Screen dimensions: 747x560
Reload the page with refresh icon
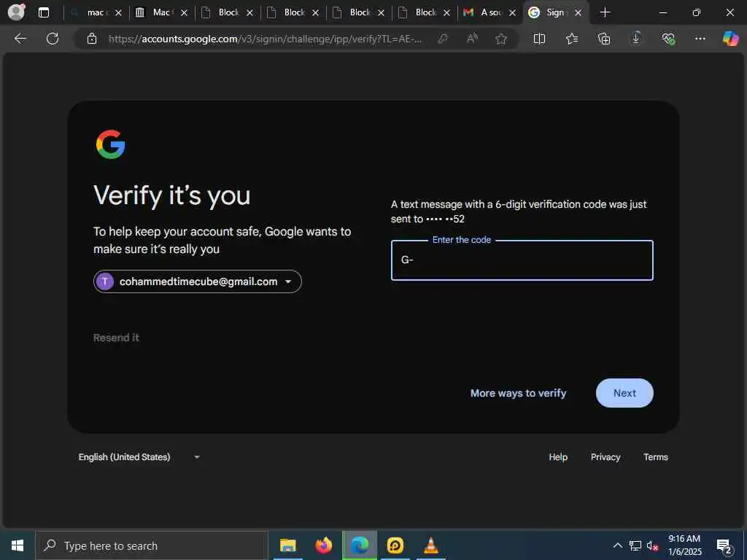point(53,39)
